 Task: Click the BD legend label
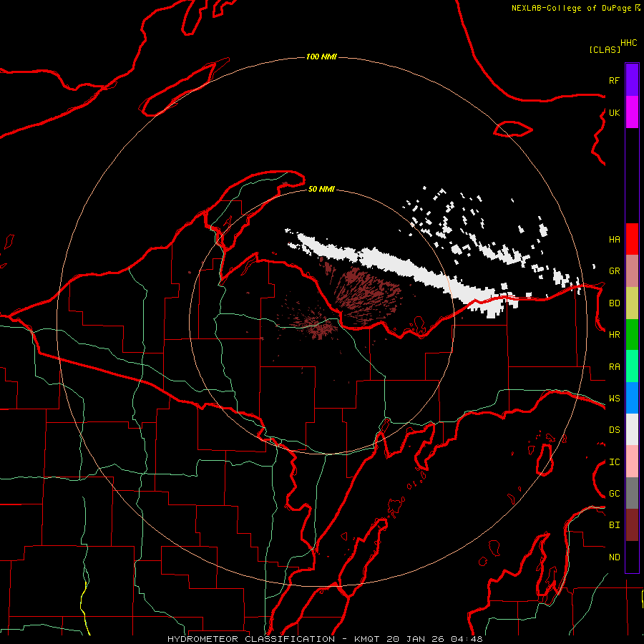pos(614,303)
